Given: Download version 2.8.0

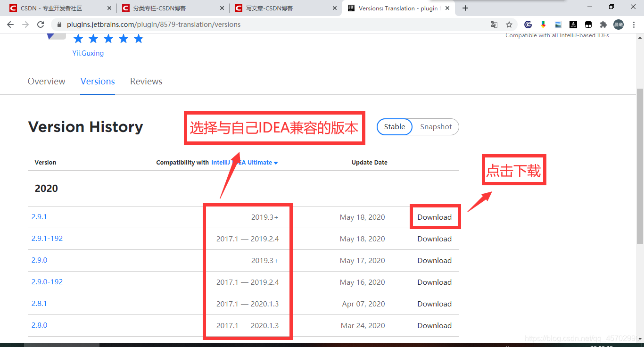Looking at the screenshot, I should click(x=435, y=326).
